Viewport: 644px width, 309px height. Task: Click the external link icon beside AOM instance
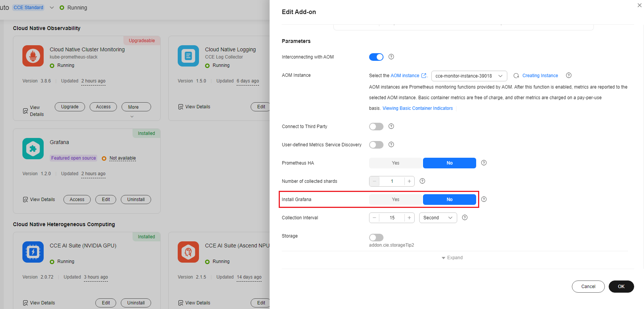click(x=424, y=76)
